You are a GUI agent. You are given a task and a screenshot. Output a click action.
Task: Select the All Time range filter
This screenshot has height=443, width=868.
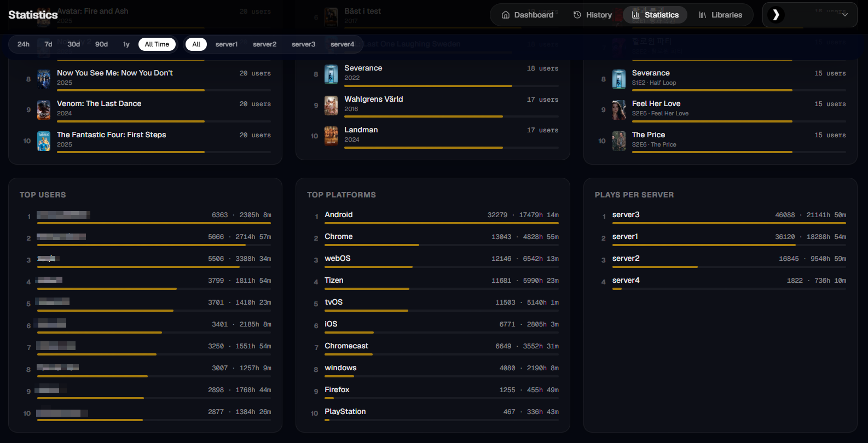coord(157,44)
